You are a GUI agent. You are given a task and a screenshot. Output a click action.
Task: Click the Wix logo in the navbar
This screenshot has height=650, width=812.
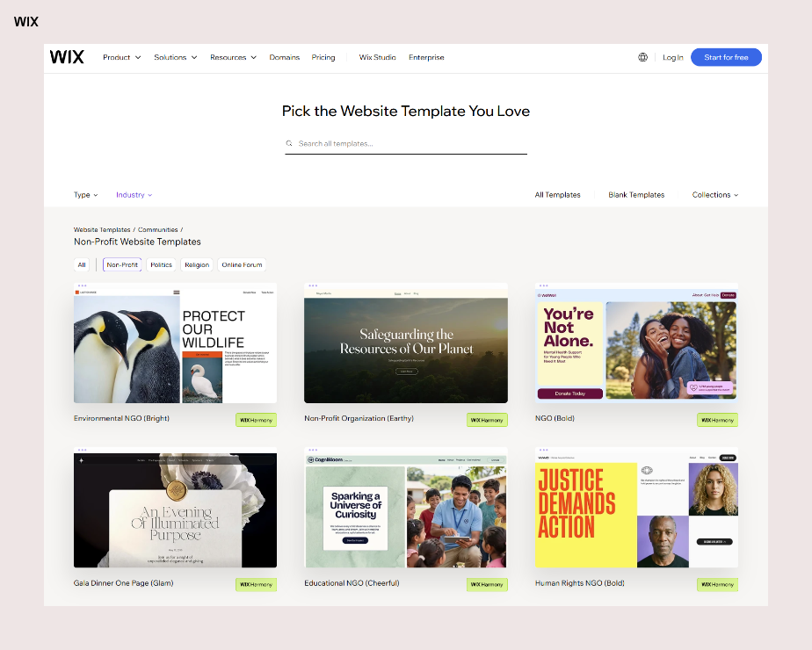pos(67,57)
